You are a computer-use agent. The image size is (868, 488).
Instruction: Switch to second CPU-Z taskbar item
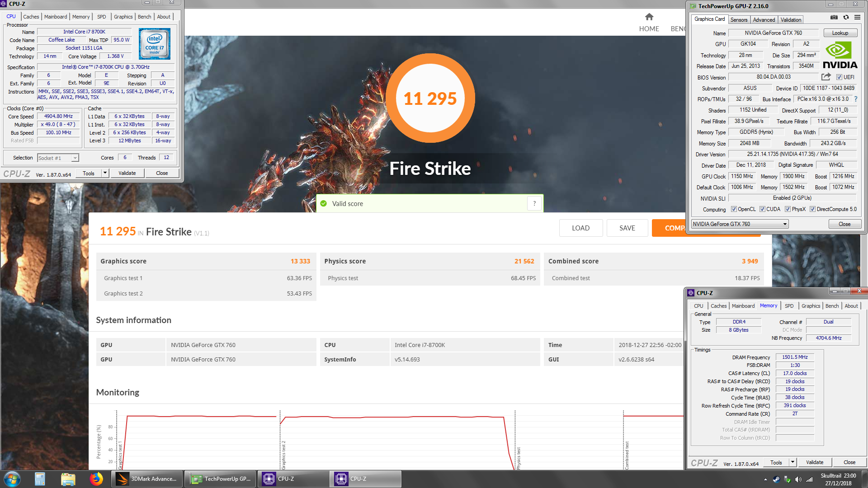click(x=366, y=479)
